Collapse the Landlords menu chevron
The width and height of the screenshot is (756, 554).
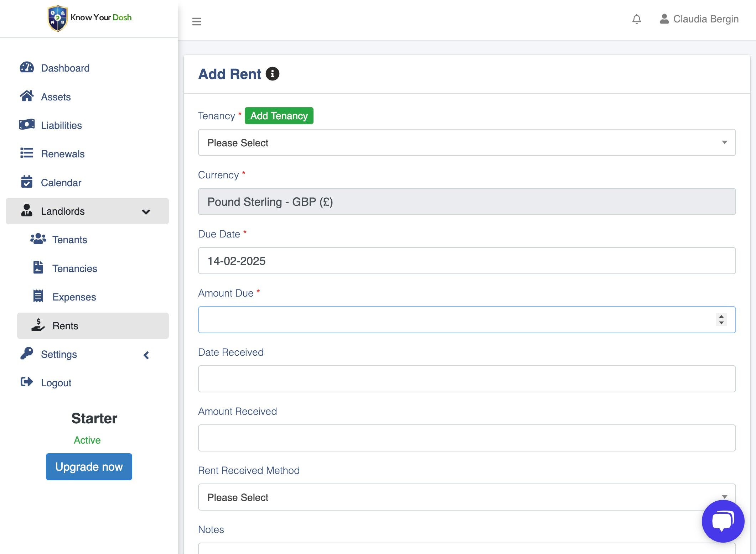click(146, 212)
